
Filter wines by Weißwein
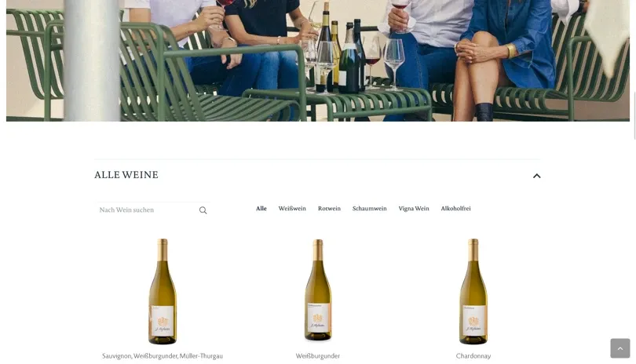tap(292, 209)
